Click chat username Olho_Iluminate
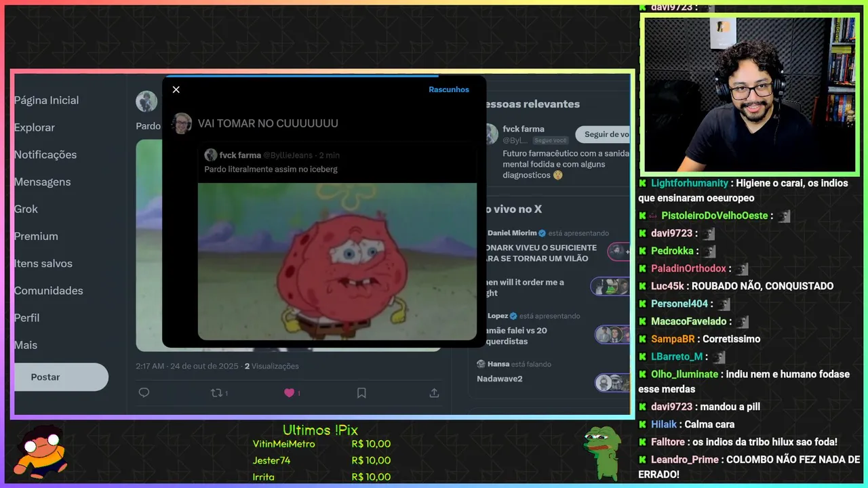 click(684, 374)
